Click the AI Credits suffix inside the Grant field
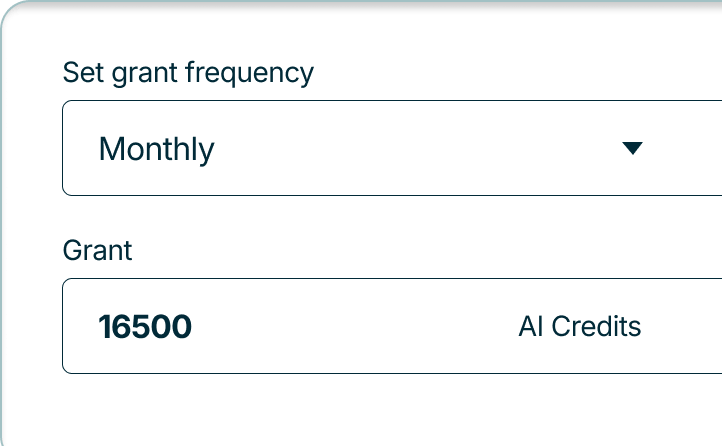 point(579,327)
